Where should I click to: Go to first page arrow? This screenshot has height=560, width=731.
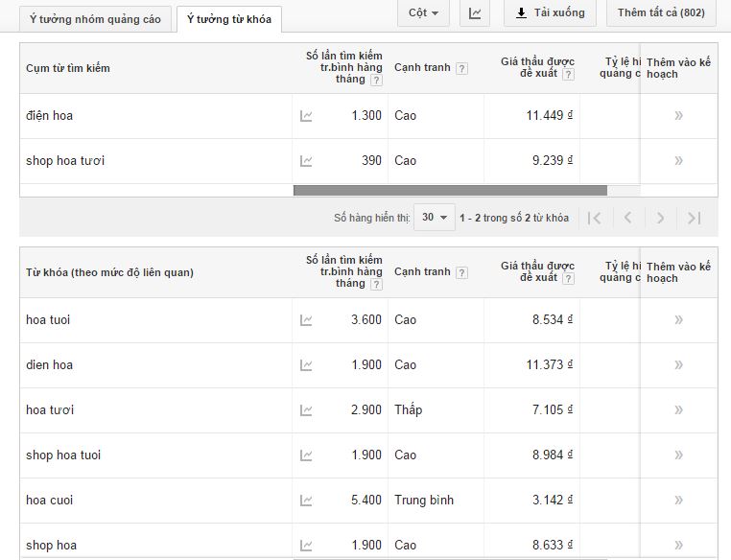tap(595, 218)
